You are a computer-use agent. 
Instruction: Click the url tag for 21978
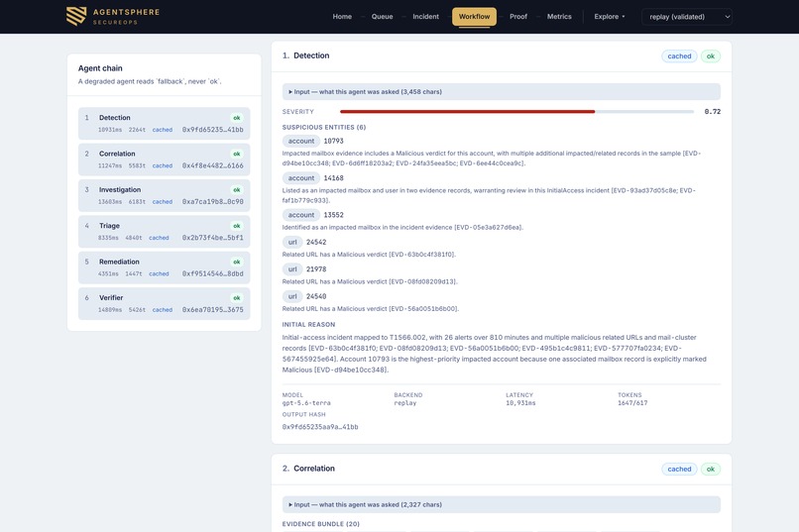tap(292, 268)
